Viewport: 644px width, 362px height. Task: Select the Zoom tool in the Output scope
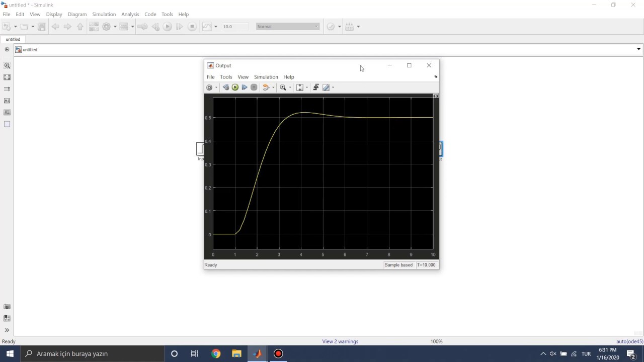[x=283, y=87]
